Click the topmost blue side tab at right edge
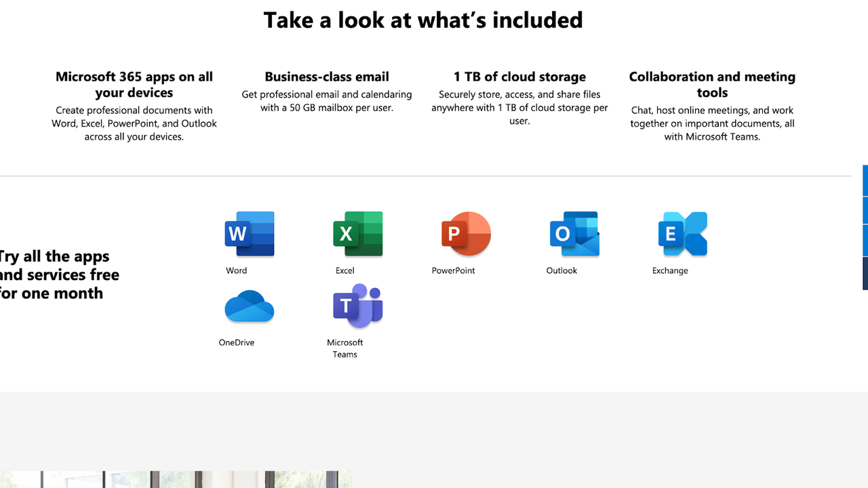The height and width of the screenshot is (488, 868). pos(865,180)
